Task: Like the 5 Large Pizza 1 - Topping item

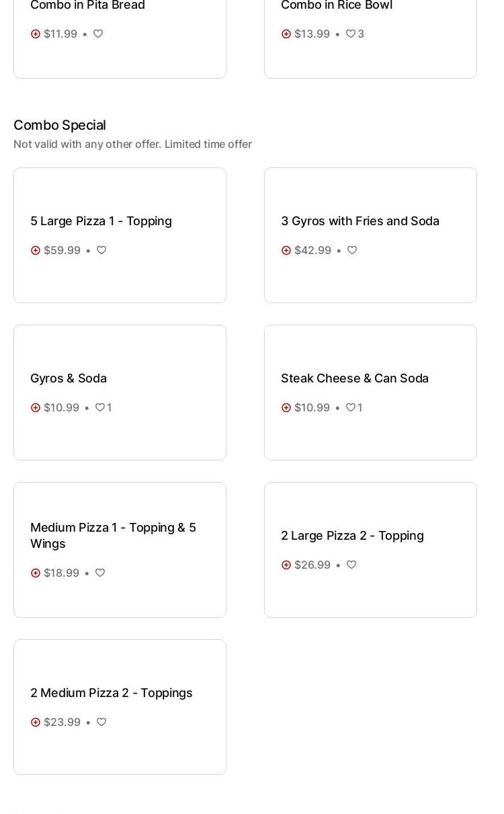Action: tap(101, 250)
